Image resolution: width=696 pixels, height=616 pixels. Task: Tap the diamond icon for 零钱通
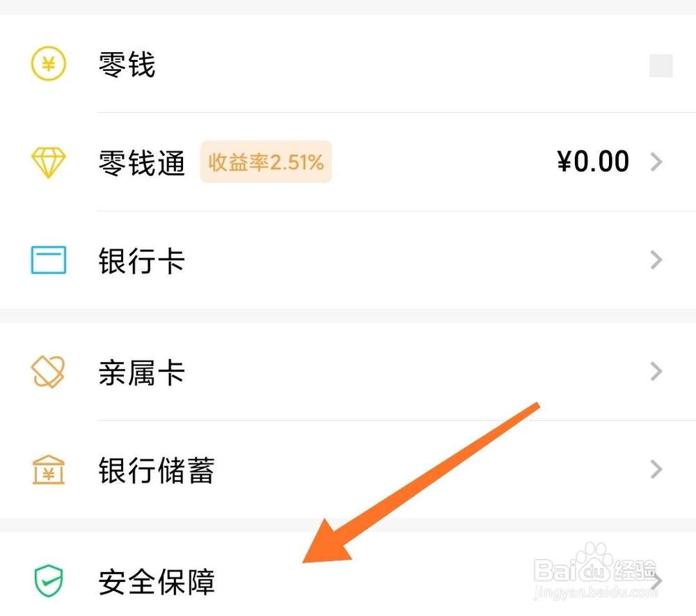pos(48,162)
